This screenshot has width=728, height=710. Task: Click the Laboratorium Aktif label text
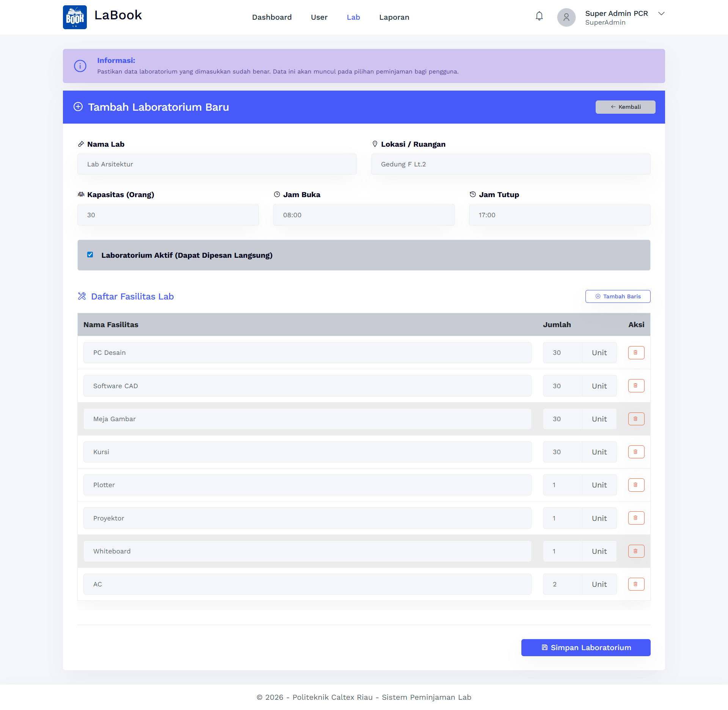pos(187,255)
